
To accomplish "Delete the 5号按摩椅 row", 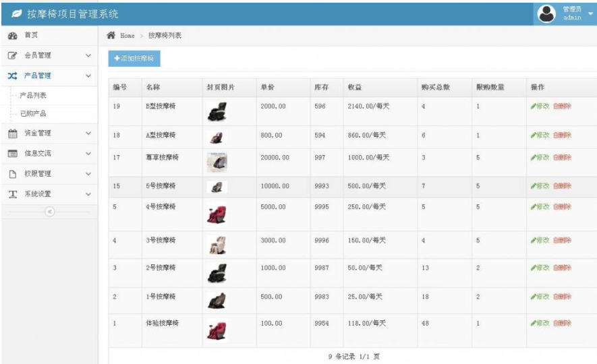I will coord(562,185).
